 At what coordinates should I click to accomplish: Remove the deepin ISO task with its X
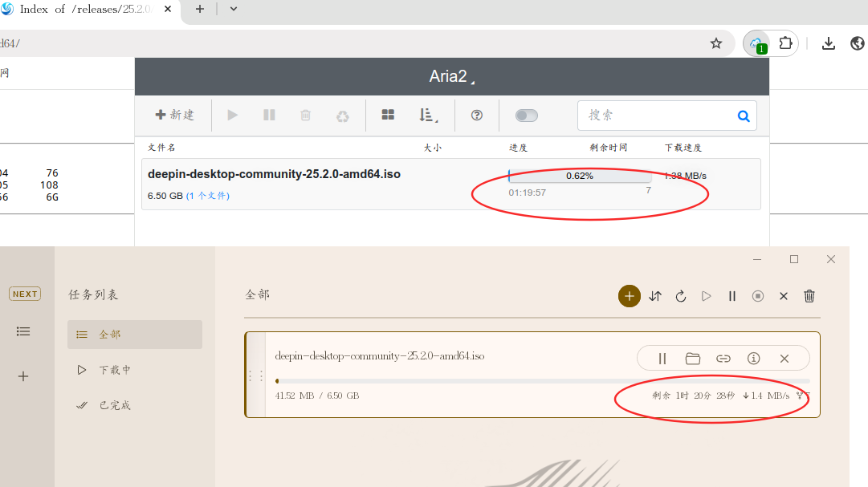(x=784, y=359)
